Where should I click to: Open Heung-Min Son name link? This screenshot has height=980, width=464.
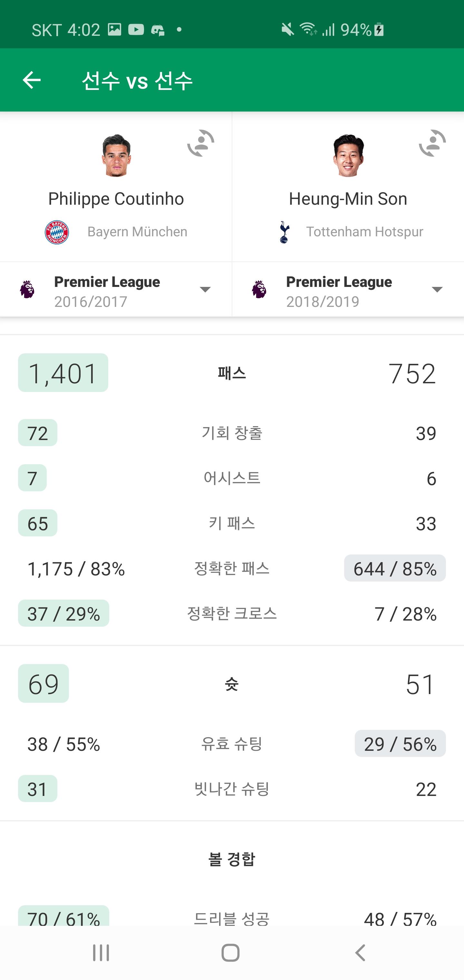click(348, 199)
